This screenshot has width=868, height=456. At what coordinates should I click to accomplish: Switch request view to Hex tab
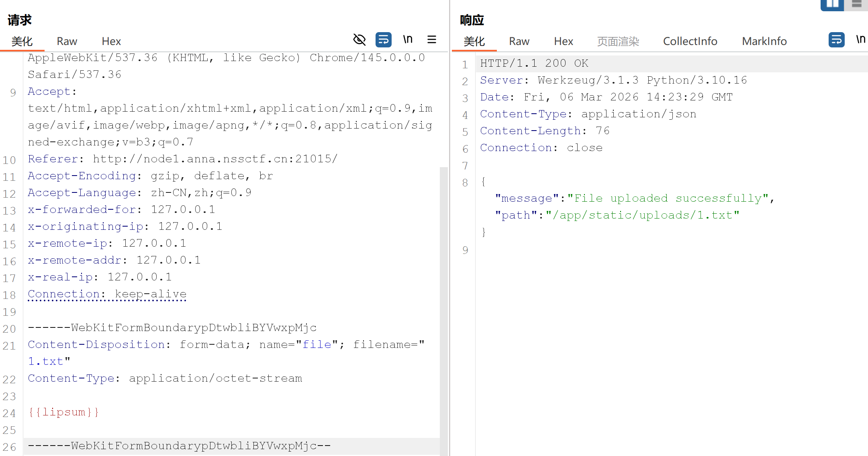pos(111,41)
